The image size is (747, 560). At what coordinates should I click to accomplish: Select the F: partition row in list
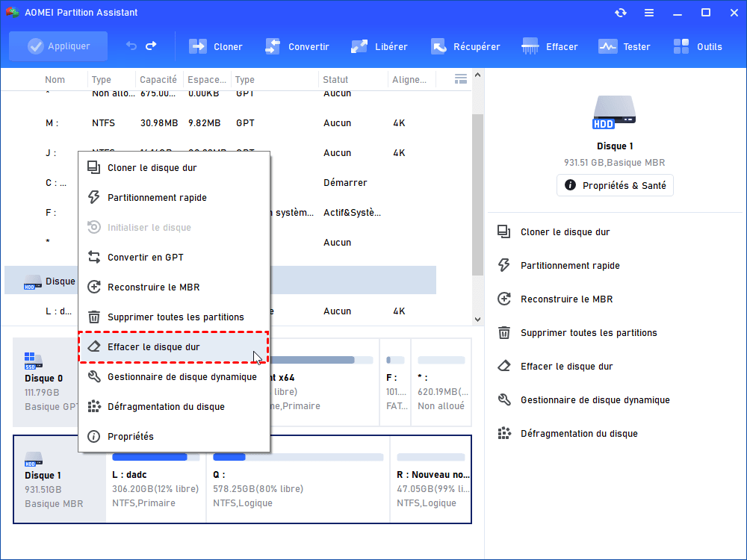coord(220,212)
